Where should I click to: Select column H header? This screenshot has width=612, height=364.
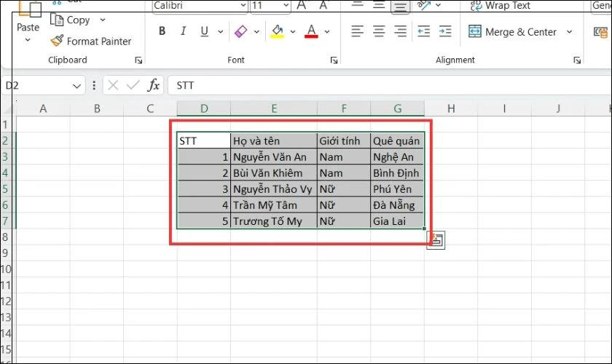[x=451, y=108]
